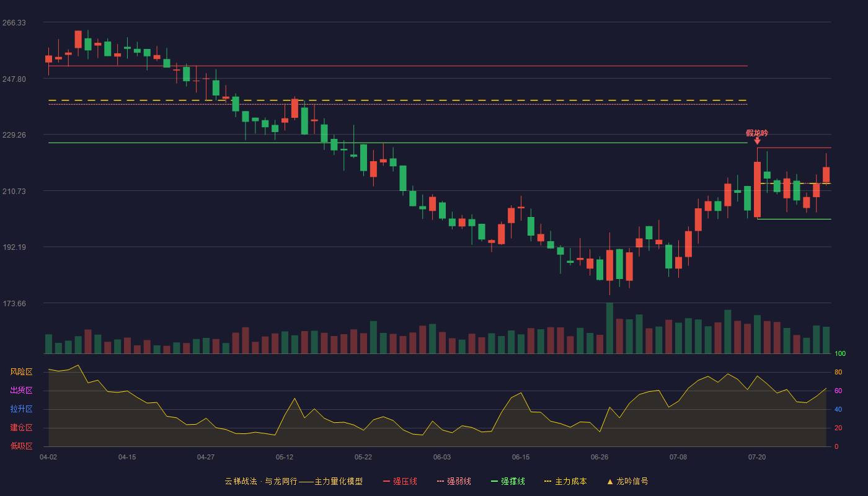Click the 210.73 price axis label
868x496 pixels.
coord(14,191)
